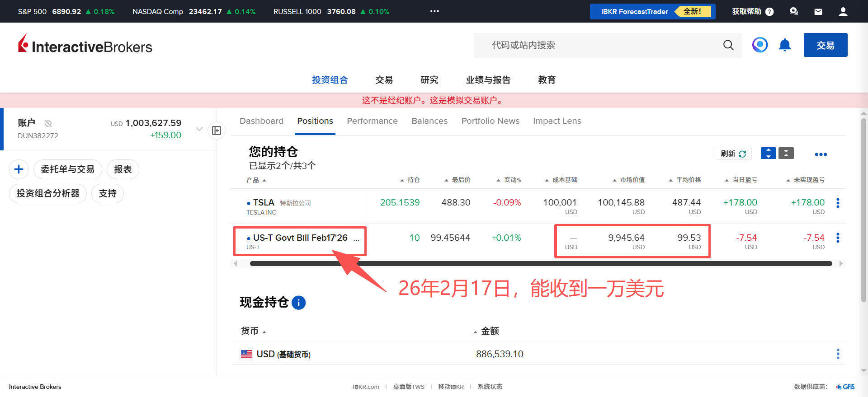This screenshot has height=397, width=868.
Task: Open the chat support icon in header
Action: [794, 12]
